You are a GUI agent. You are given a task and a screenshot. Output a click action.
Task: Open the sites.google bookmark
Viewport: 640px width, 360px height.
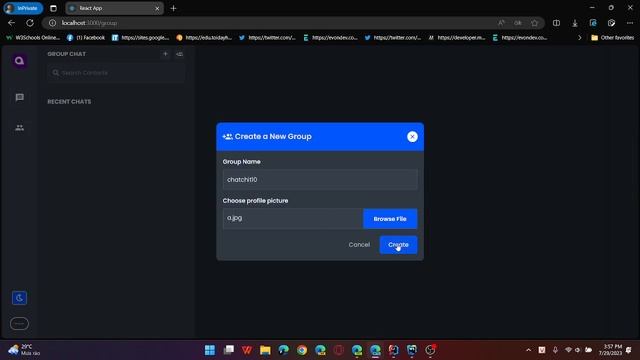pyautogui.click(x=140, y=38)
